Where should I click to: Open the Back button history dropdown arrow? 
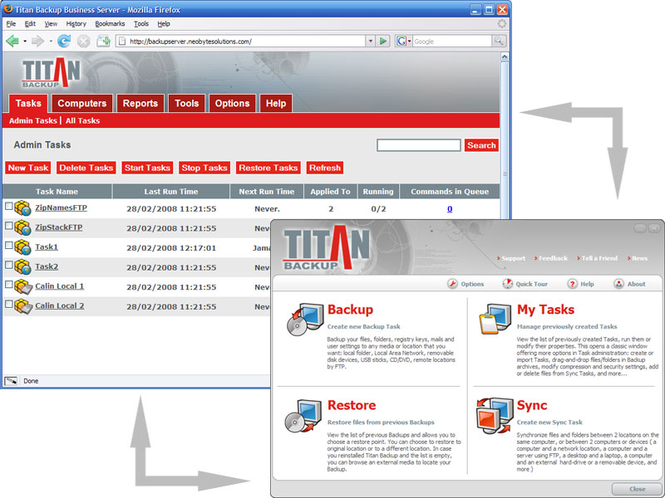tap(25, 41)
